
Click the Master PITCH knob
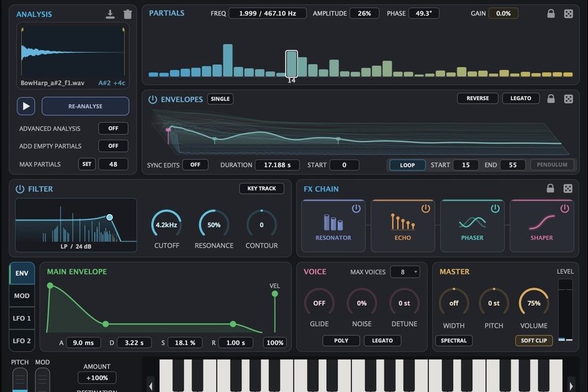[x=493, y=303]
